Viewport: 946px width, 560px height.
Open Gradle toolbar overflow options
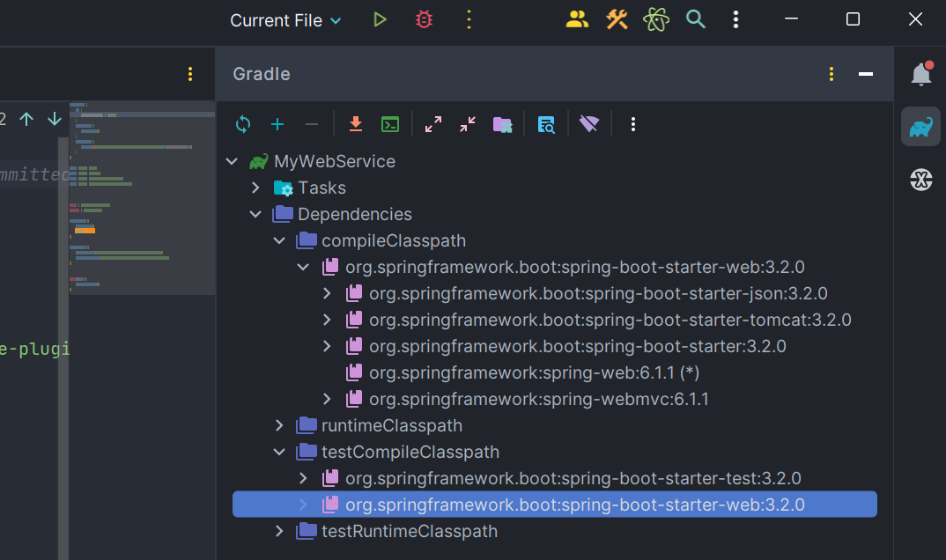click(x=633, y=124)
